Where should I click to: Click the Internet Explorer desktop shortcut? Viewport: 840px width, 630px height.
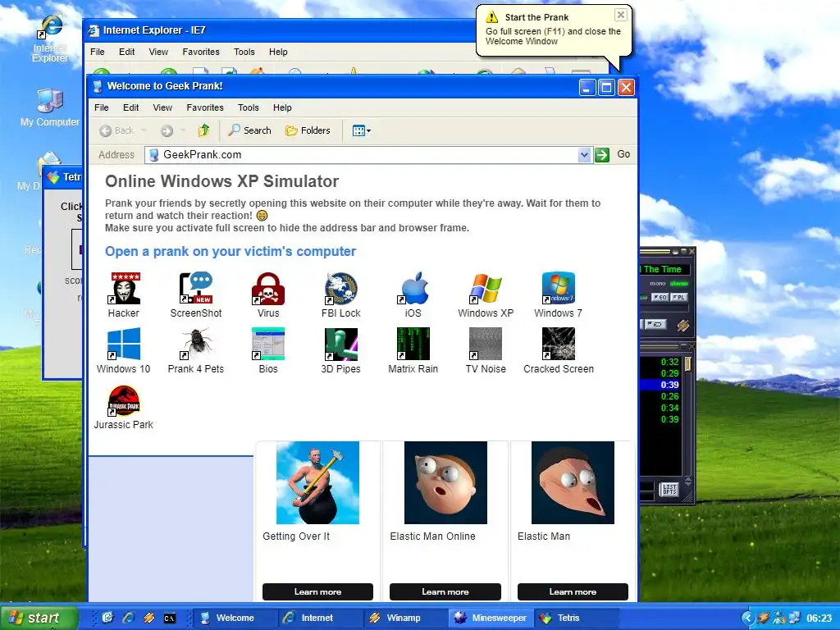pos(50,39)
